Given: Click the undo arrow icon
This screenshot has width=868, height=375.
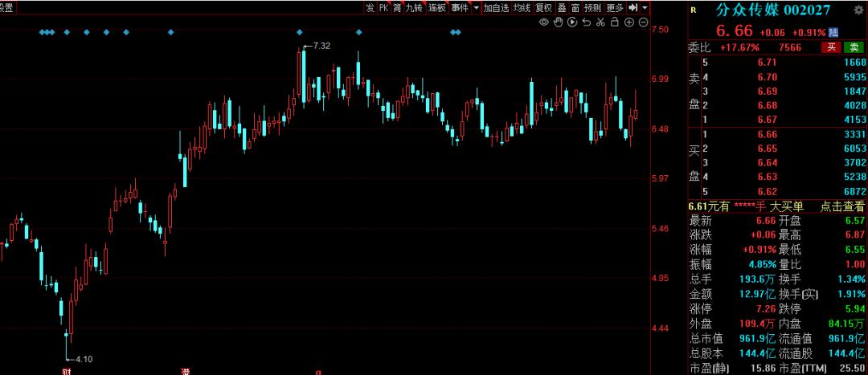Looking at the screenshot, I should point(587,22).
